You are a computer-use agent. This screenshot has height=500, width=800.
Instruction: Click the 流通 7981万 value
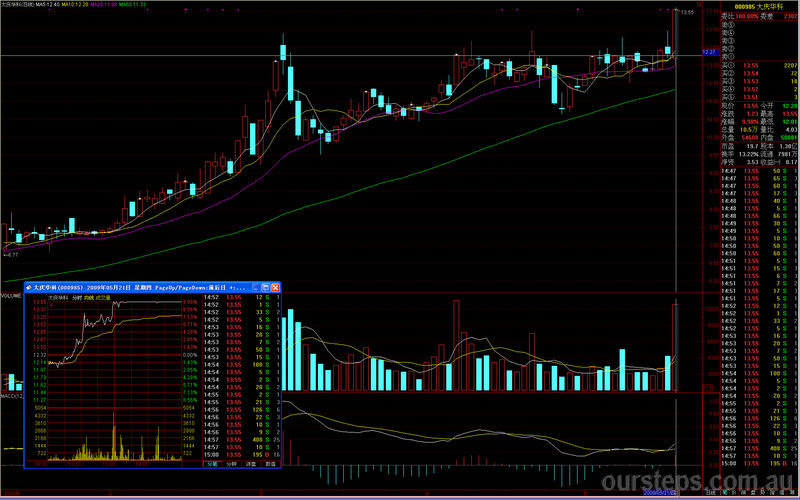[789, 154]
